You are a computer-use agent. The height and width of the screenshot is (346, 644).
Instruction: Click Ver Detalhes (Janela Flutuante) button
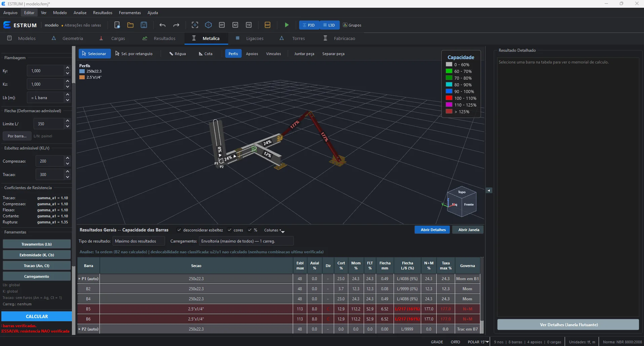(x=569, y=325)
